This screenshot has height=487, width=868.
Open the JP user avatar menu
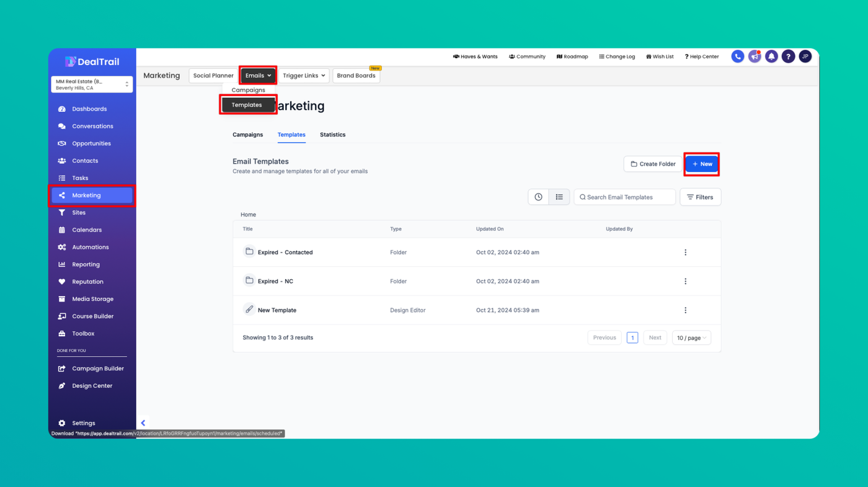(x=805, y=56)
